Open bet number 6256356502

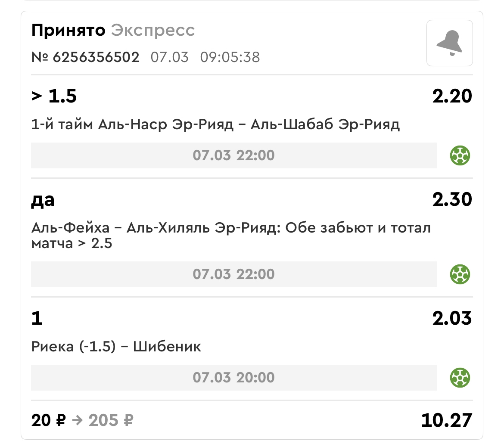point(85,57)
